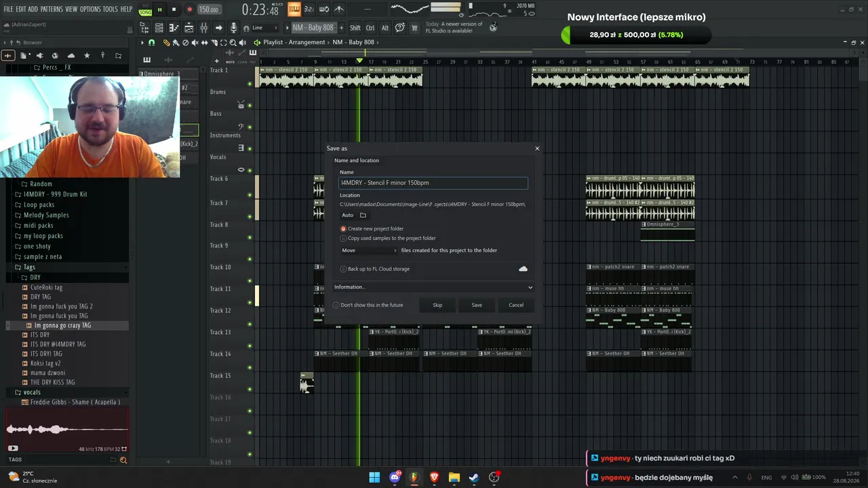Open the EDIT menu
Image resolution: width=868 pixels, height=488 pixels.
pos(21,9)
